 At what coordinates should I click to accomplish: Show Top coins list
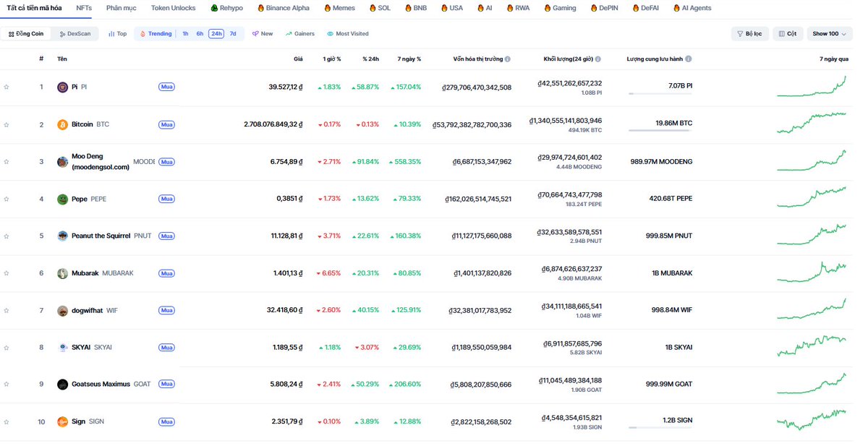pyautogui.click(x=117, y=34)
